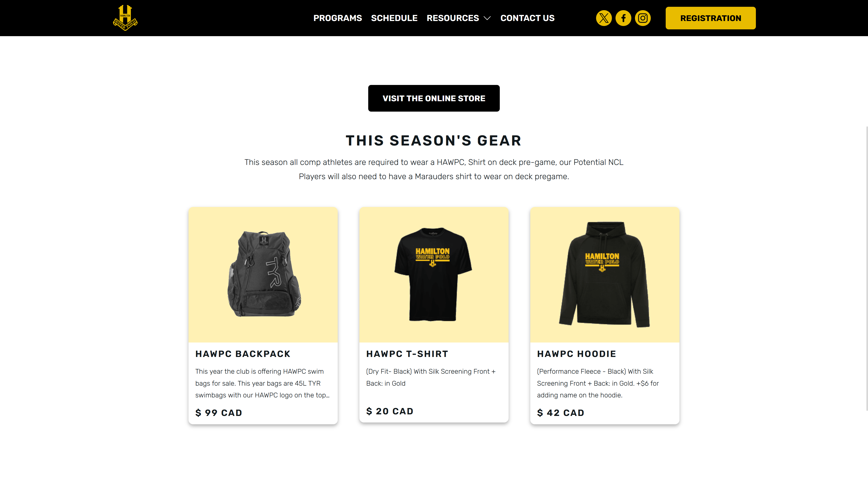Open the HAWPC Hoodie title link
This screenshot has height=488, width=868.
point(577,354)
